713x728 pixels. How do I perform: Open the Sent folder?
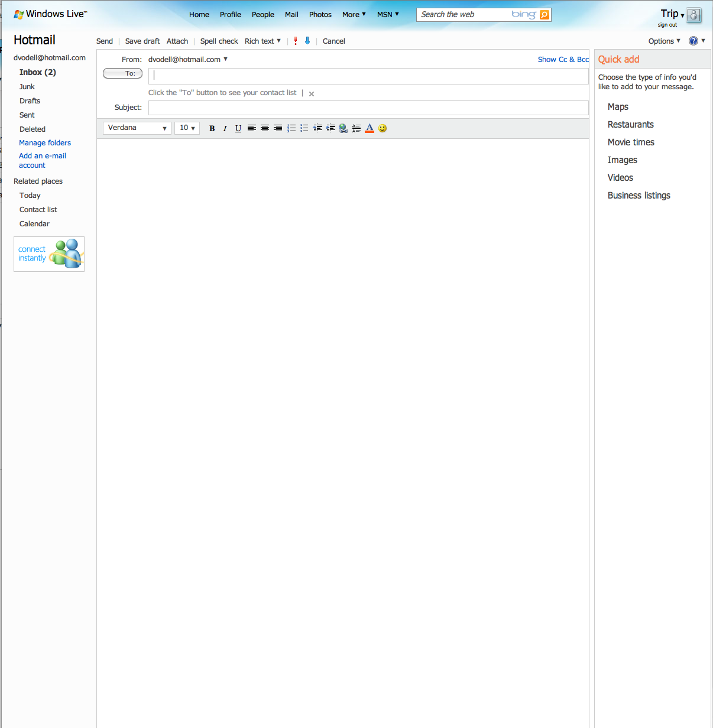[x=27, y=115]
